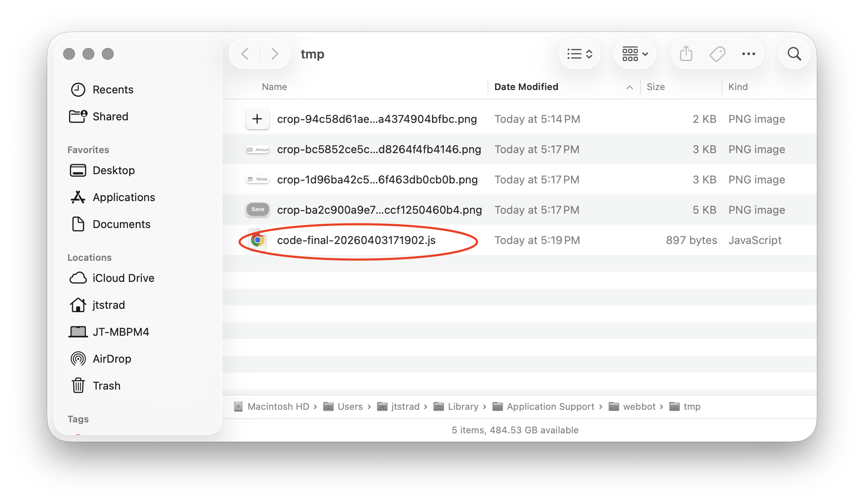Toggle sort order arrow on Date Modified

coord(629,87)
